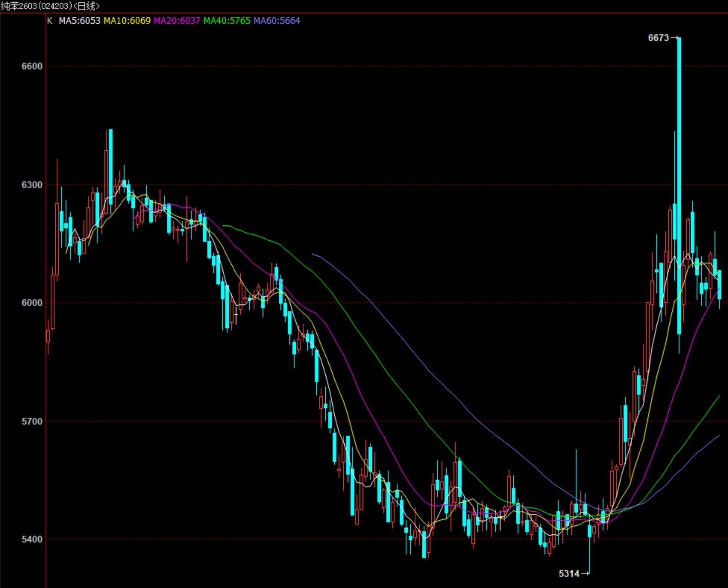728x588 pixels.
Task: Select the last candle on the right edge
Action: click(x=719, y=285)
